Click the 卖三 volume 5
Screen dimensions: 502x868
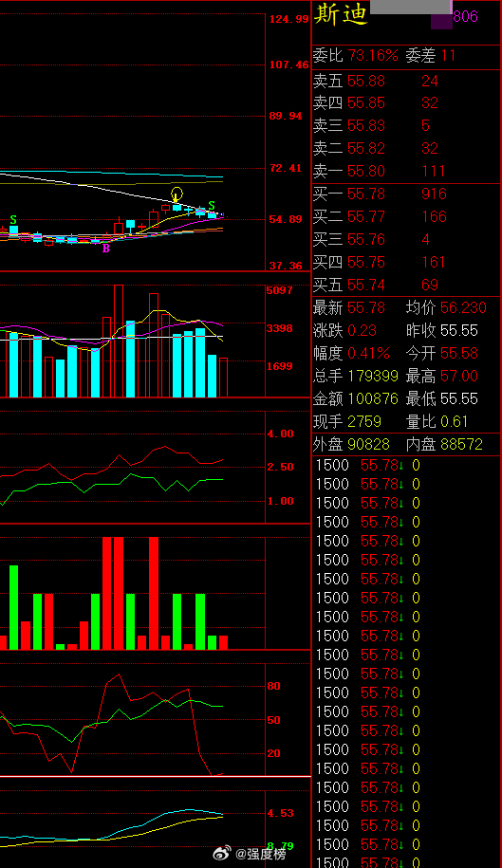(x=425, y=125)
